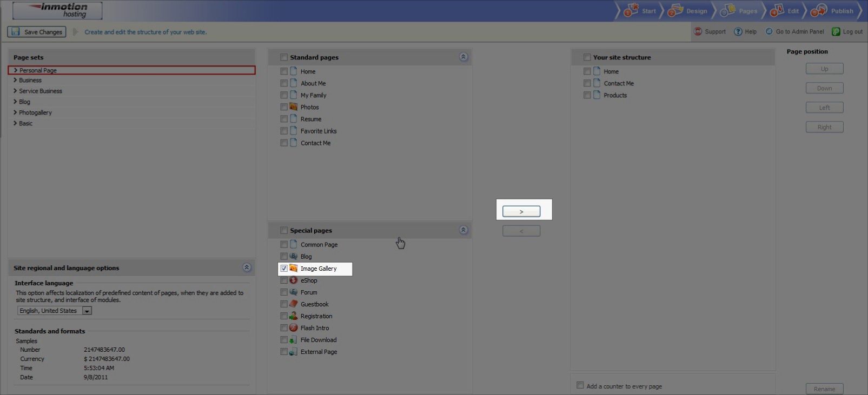The image size is (868, 395).
Task: Click the Save Changes disk icon
Action: tap(16, 32)
